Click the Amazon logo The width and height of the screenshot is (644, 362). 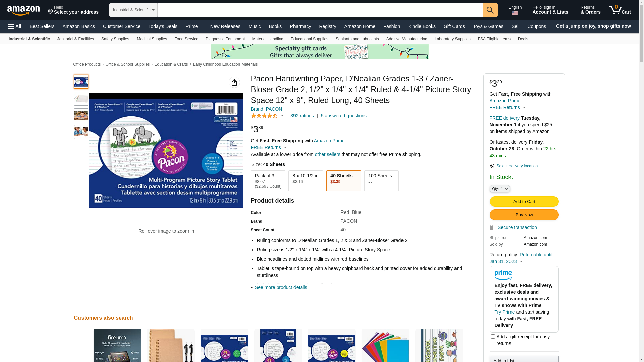pos(23,10)
